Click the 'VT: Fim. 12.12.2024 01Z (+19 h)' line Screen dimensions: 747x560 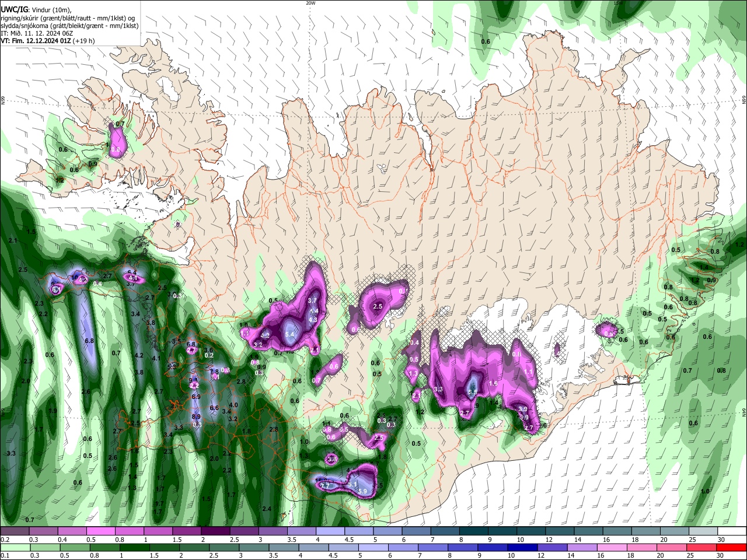(x=48, y=41)
